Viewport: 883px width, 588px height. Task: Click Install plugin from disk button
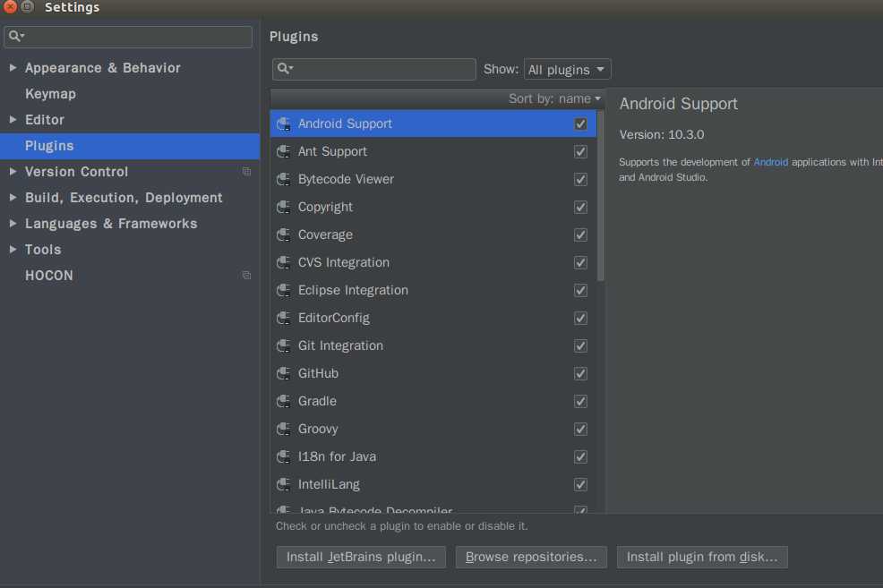pos(702,557)
